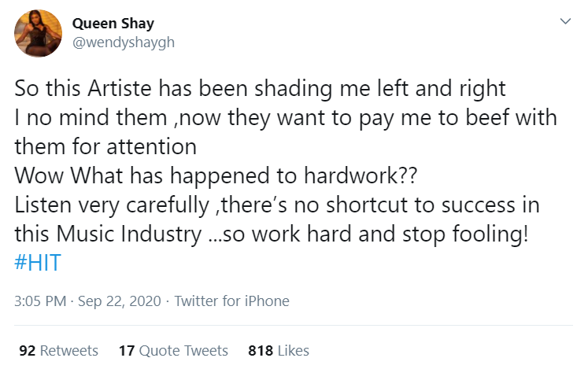Click the bold 818 likes count
This screenshot has width=588, height=369.
[x=260, y=350]
